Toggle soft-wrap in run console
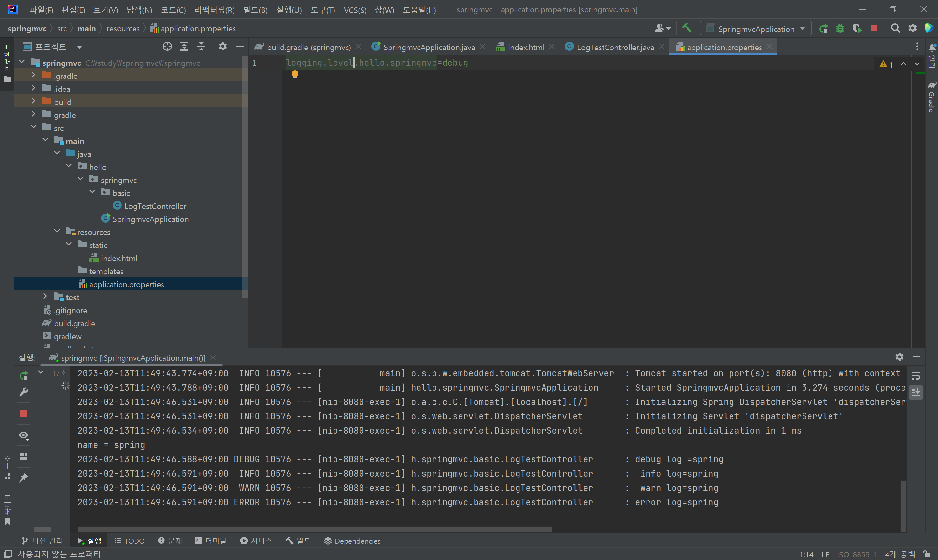 tap(916, 376)
